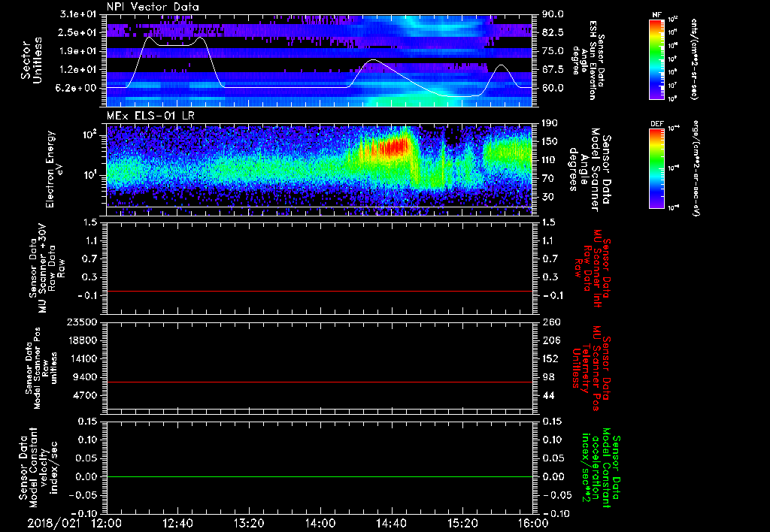Select the 'Model Scanner Angle degrees' axis title
Viewport: 770px width, 532px height.
tap(590, 169)
